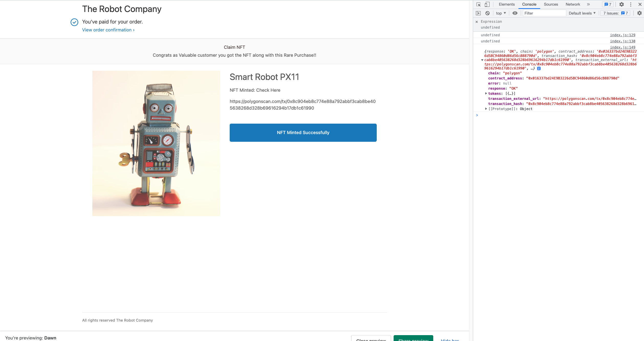Select the Console tab
Screen dimensions: 644x341
[529, 4]
